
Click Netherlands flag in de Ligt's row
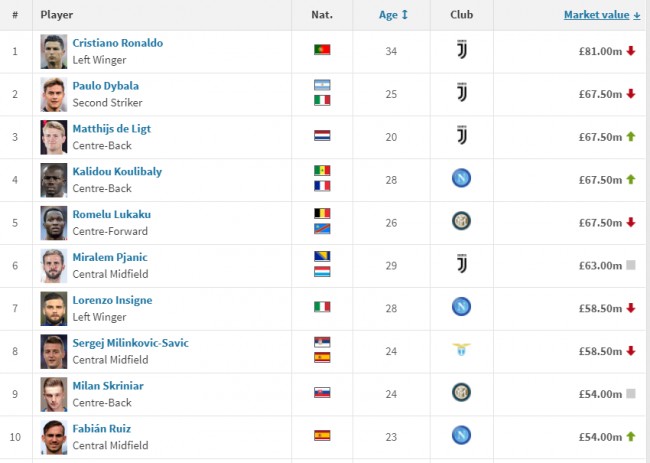tap(322, 136)
